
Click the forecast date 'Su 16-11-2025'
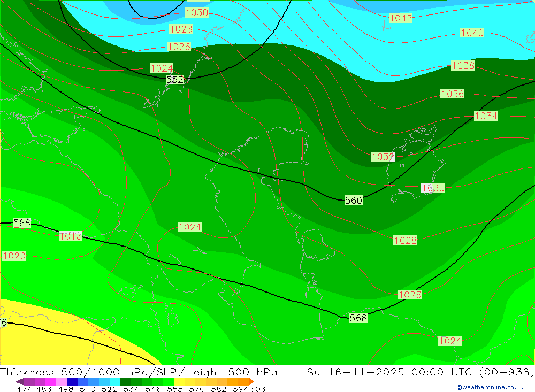pos(356,372)
